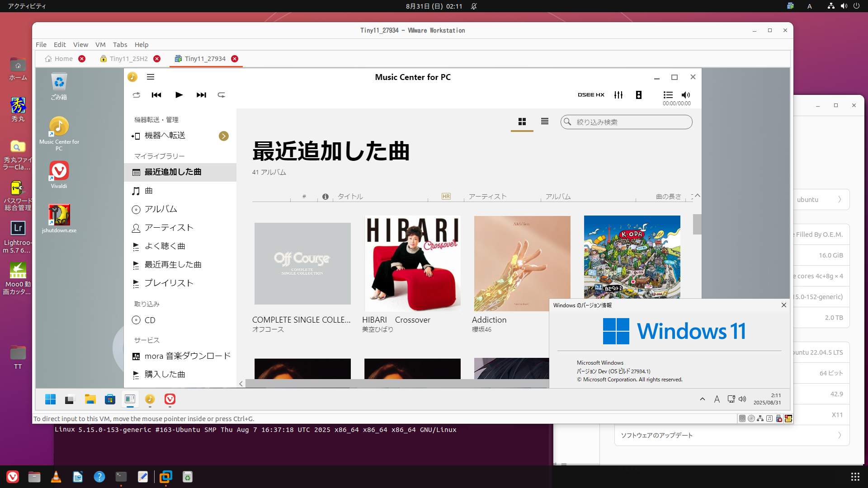Focus the 絞り込み検索 search field
868x488 pixels.
point(627,122)
